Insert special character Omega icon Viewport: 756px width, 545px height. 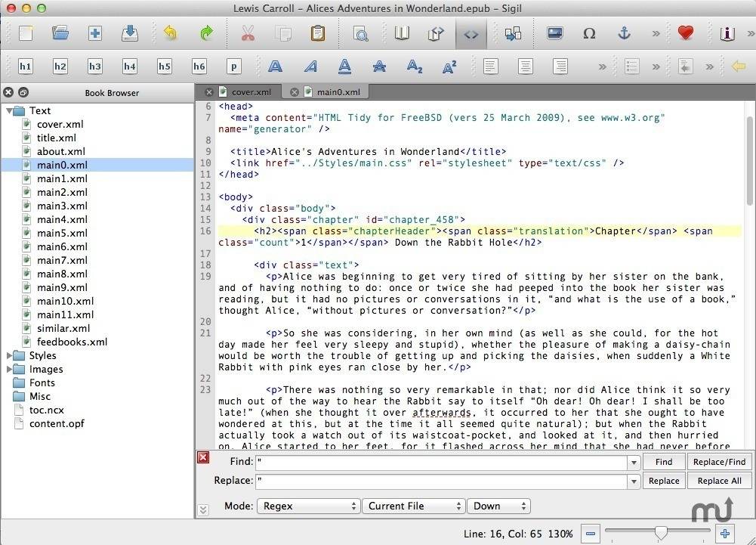pos(589,33)
